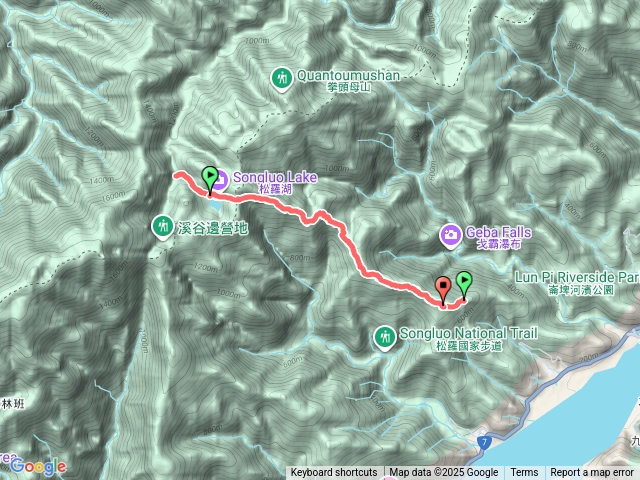The image size is (640, 480).
Task: Click the red end-point stop marker
Action: coord(443,288)
